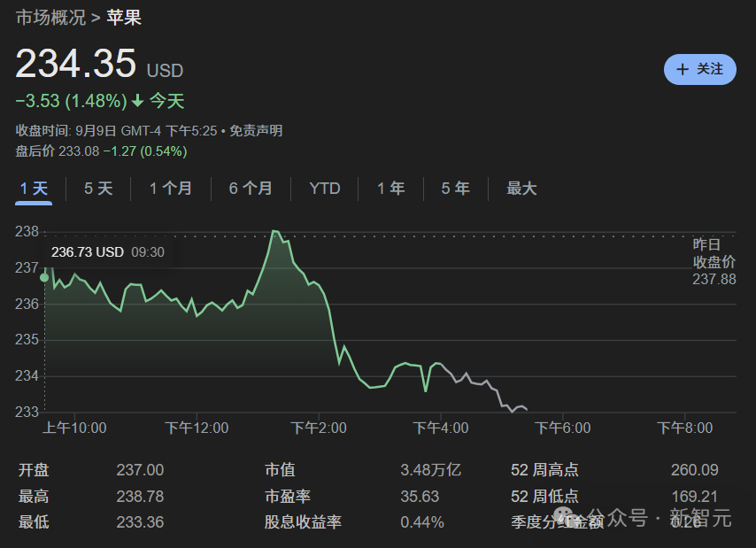The height and width of the screenshot is (548, 756).
Task: Click the 最高 value 238.78
Action: pos(140,497)
